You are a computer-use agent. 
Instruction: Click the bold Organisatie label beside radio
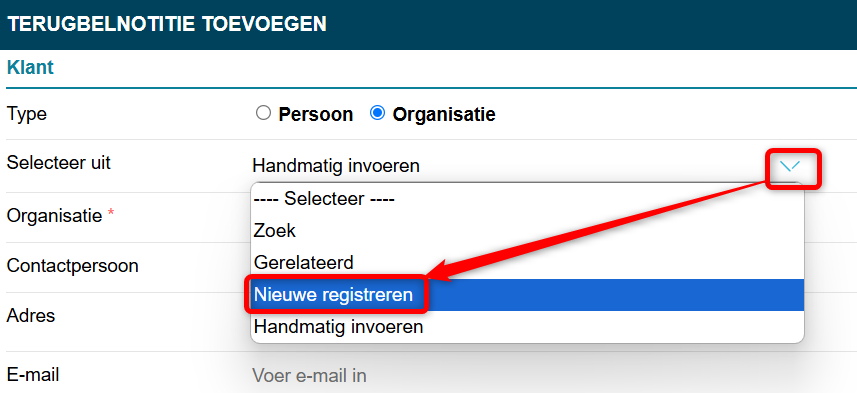pyautogui.click(x=444, y=115)
